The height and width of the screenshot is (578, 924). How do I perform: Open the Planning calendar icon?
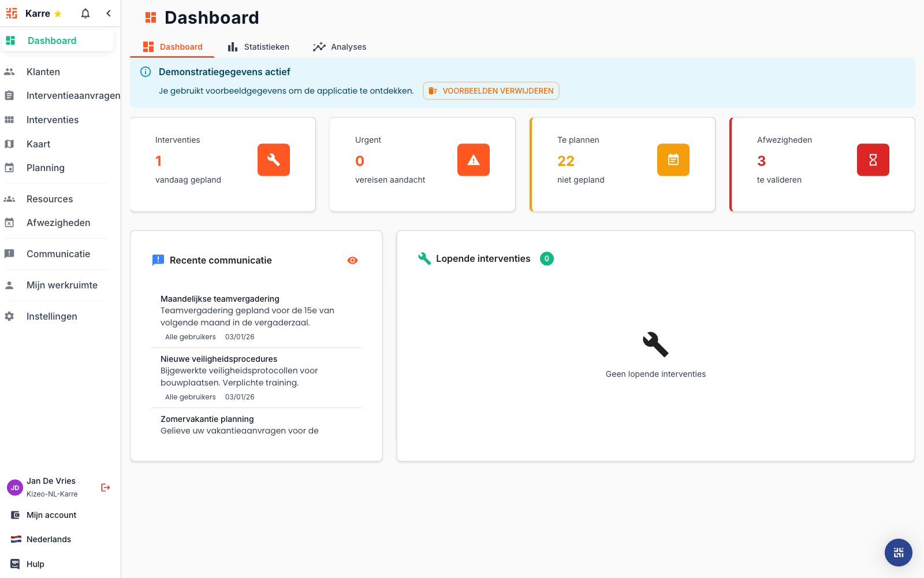(10, 167)
